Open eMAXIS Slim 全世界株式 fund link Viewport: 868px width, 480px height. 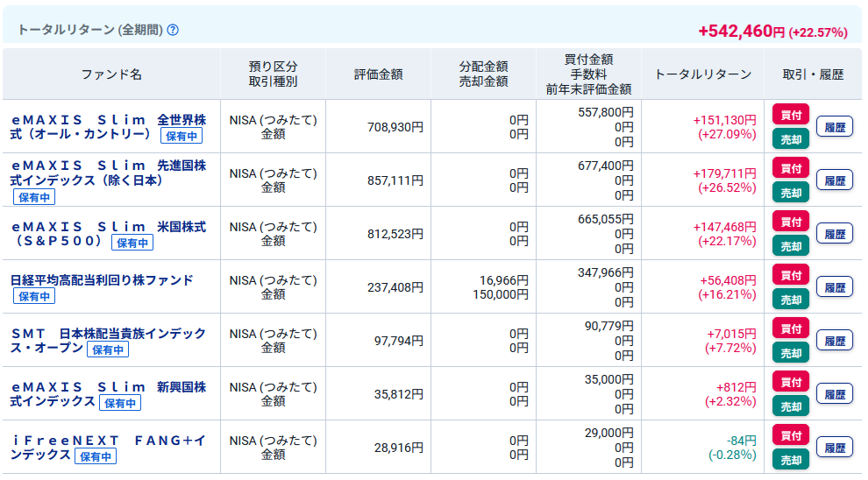tap(108, 127)
